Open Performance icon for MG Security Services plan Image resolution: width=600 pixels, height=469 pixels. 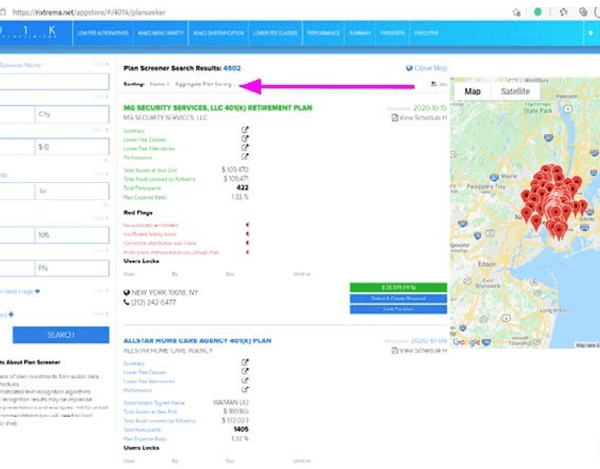(245, 157)
